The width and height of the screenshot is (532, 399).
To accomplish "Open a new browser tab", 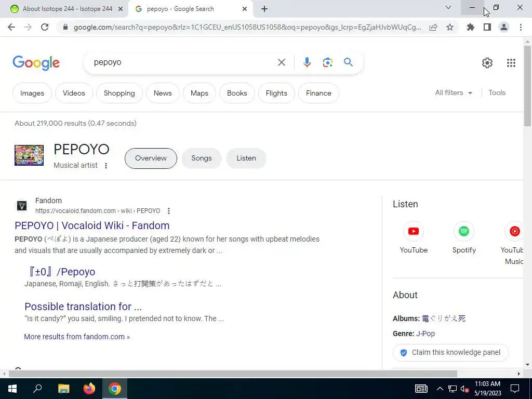I will click(264, 9).
